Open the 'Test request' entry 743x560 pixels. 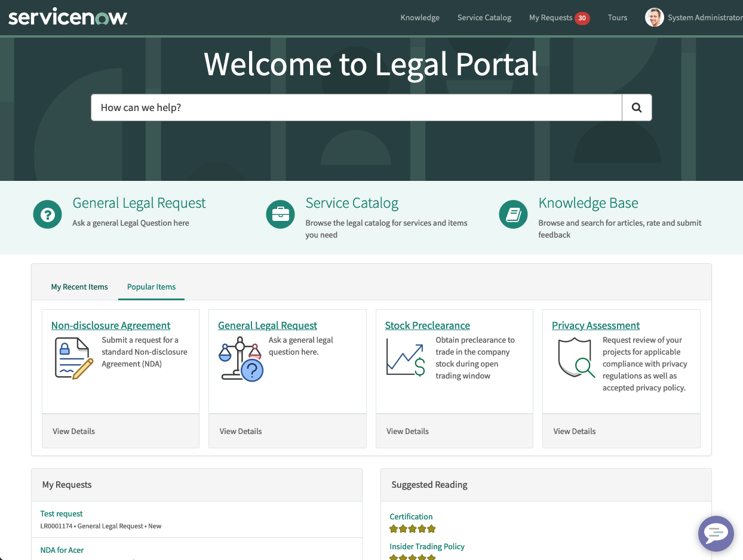tap(62, 513)
